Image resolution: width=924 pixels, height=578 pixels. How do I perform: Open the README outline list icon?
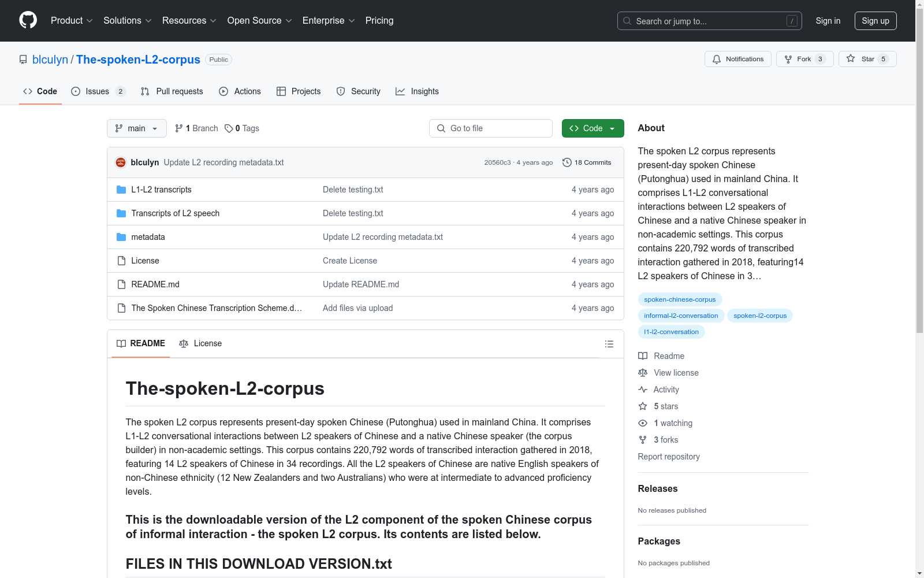(609, 344)
